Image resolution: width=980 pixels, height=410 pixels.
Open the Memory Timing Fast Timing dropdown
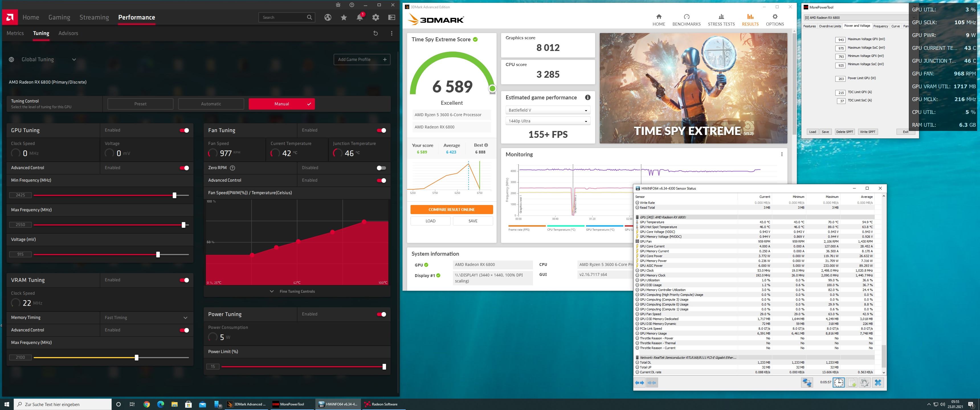[x=146, y=317]
